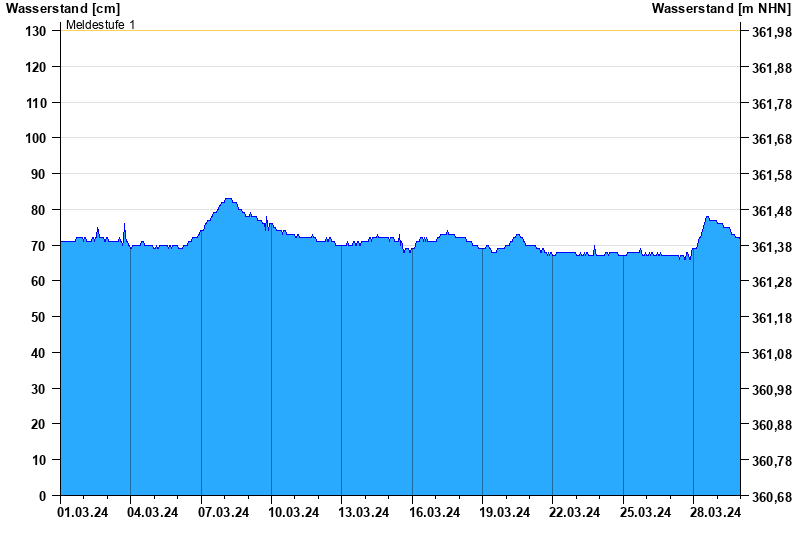
Task: Select the 10.03.24 x-axis tick label
Action: point(294,513)
